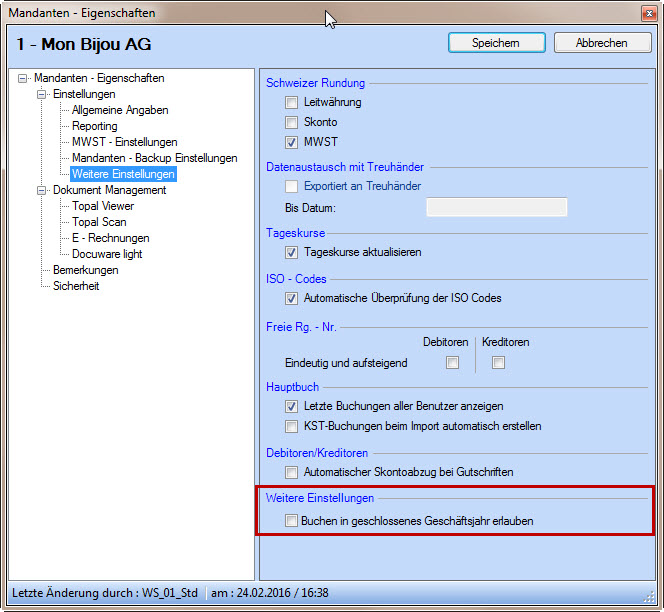Select MWST - Einstellungen tree item
The width and height of the screenshot is (664, 612).
pos(124,142)
